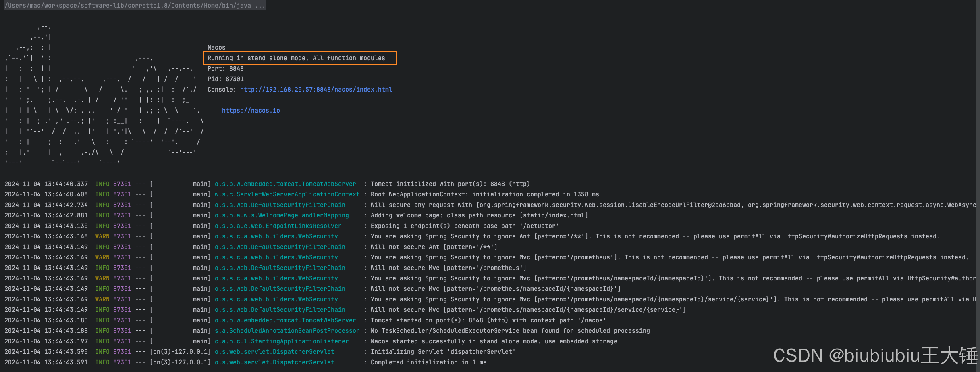
Task: Open the https://nacos.io link
Action: (x=251, y=111)
